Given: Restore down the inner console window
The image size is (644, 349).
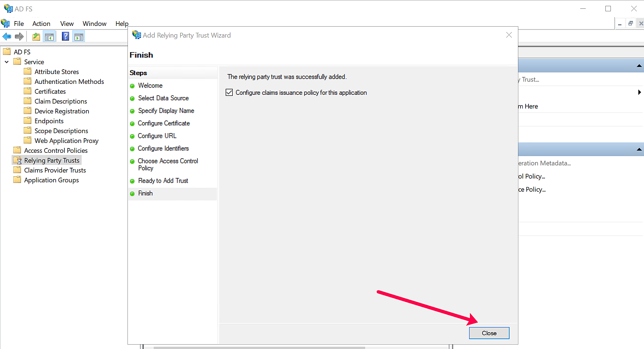Looking at the screenshot, I should pyautogui.click(x=631, y=24).
